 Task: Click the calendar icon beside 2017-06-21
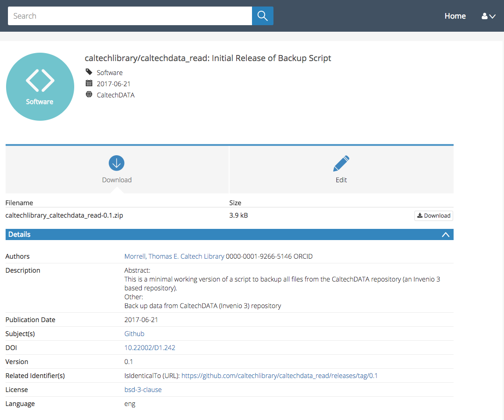89,83
